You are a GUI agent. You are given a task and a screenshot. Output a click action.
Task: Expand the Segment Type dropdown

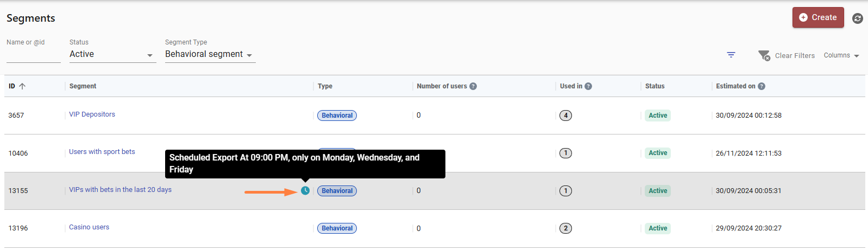tap(210, 54)
